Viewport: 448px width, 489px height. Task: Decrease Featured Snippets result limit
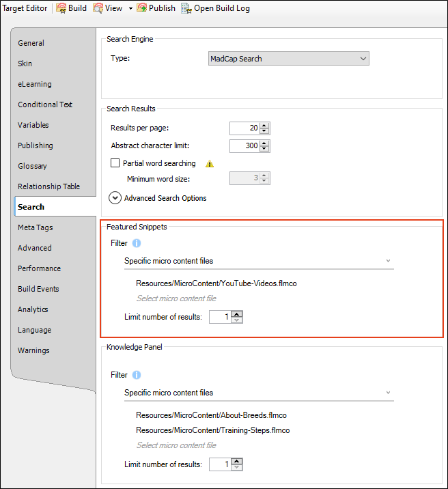click(236, 320)
